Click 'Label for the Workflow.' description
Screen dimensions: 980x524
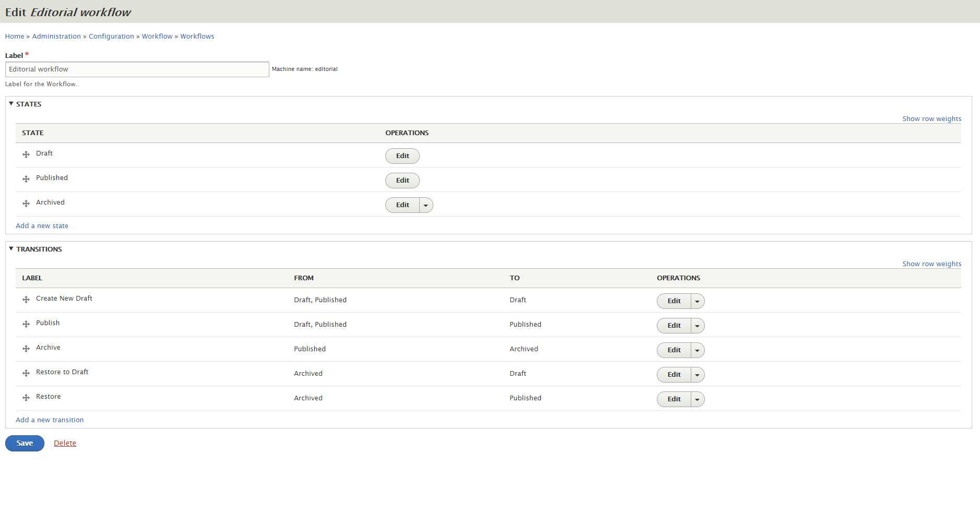[x=41, y=84]
